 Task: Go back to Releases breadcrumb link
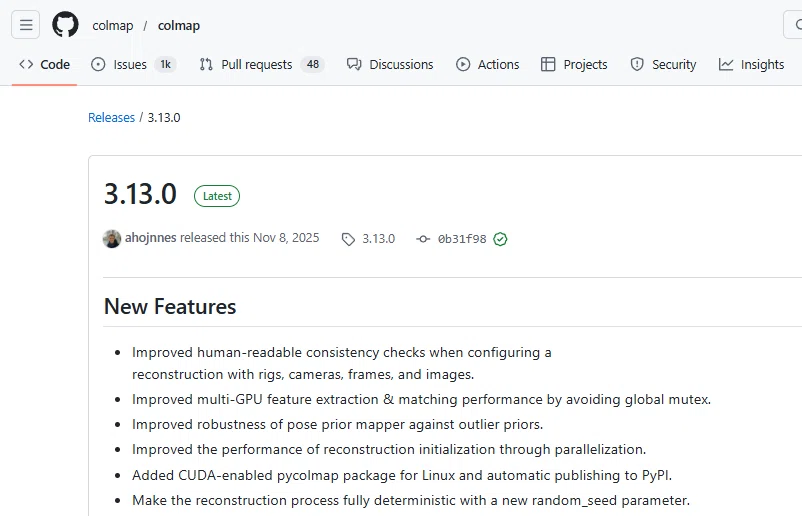112,118
